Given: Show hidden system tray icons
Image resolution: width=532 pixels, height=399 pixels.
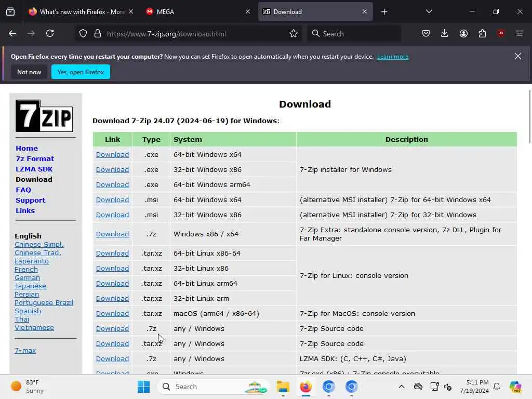Looking at the screenshot, I should click(x=402, y=387).
